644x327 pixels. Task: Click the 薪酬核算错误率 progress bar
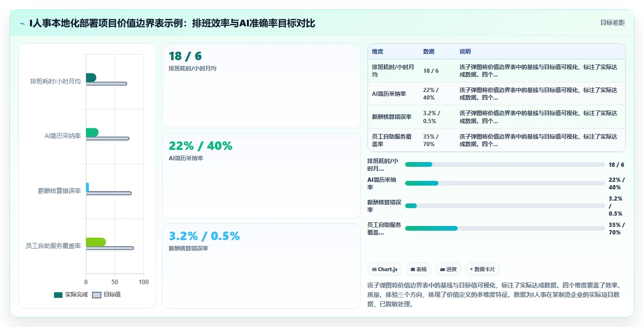tap(505, 206)
